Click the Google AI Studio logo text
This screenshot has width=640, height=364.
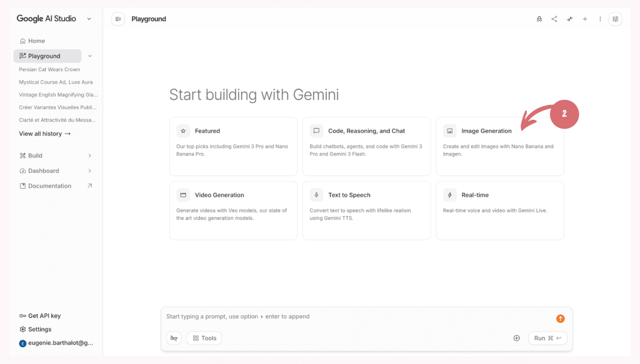tap(46, 19)
